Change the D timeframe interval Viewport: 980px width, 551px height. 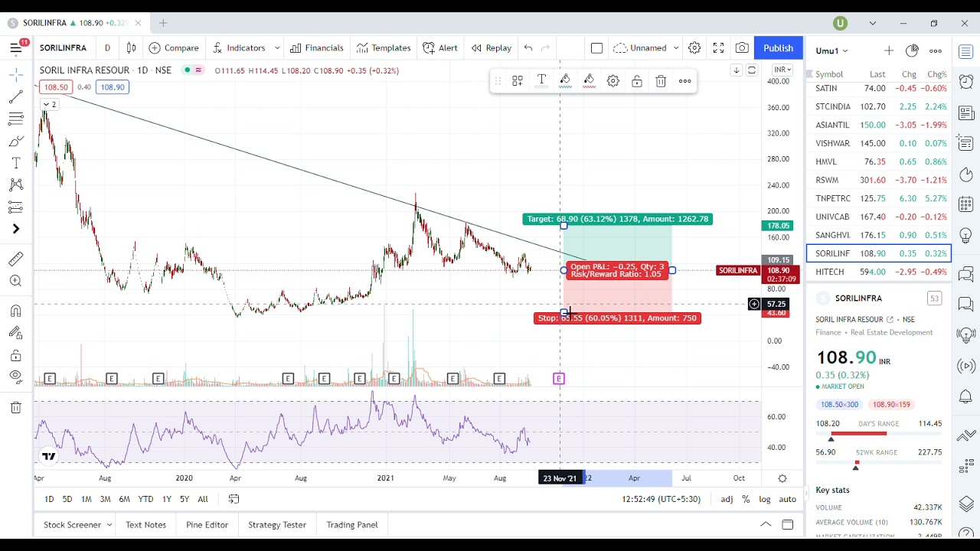pyautogui.click(x=107, y=47)
